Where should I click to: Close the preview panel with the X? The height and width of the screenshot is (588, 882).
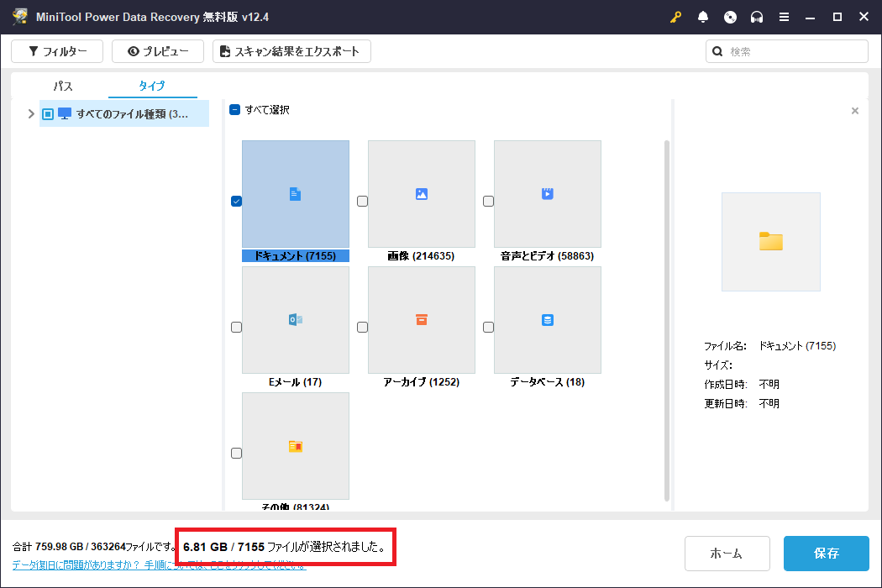(855, 111)
